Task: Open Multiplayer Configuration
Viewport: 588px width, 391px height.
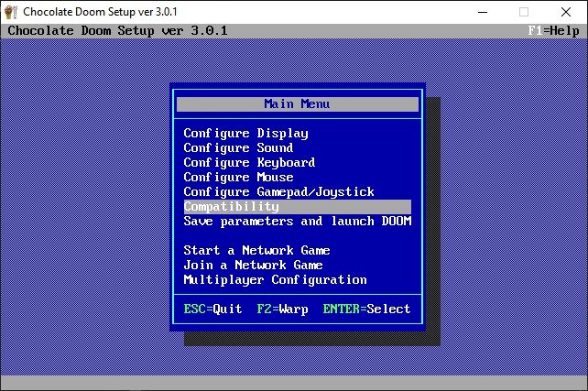Action: click(276, 279)
